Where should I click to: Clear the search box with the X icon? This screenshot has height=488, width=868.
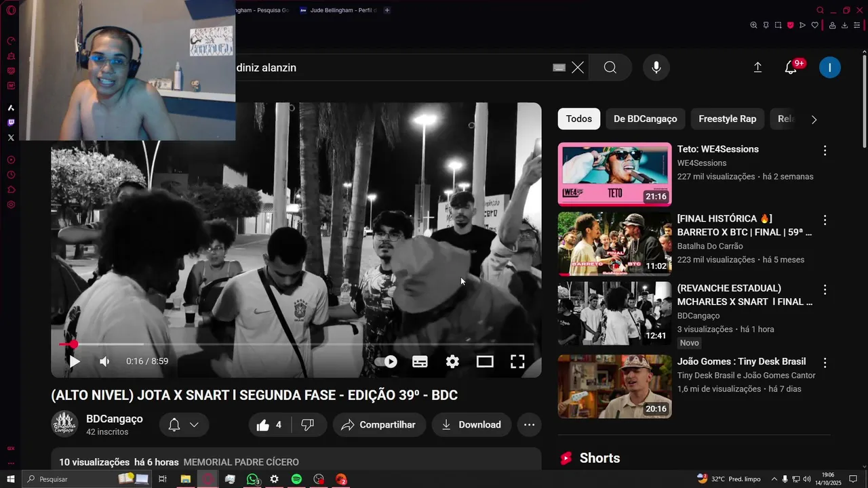[577, 67]
